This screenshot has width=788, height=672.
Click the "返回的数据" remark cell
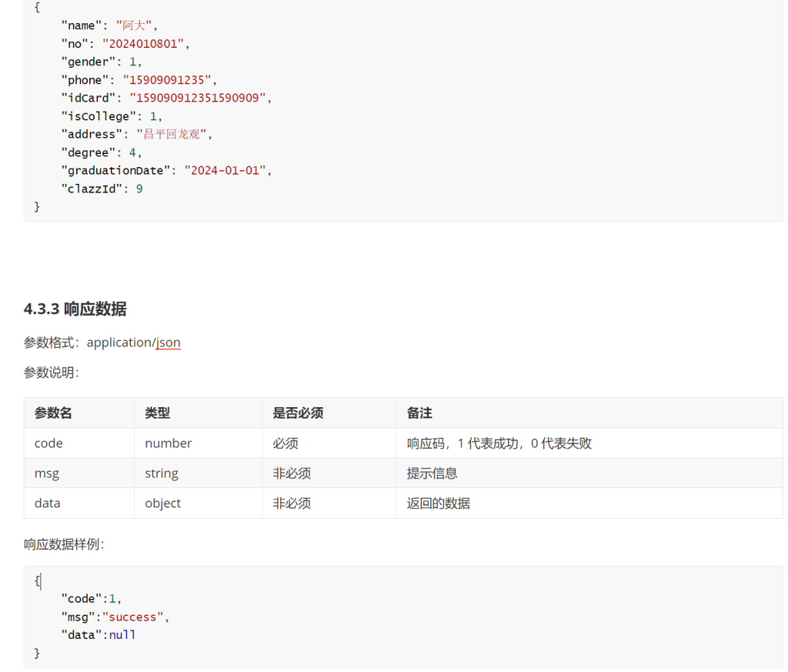[x=438, y=503]
